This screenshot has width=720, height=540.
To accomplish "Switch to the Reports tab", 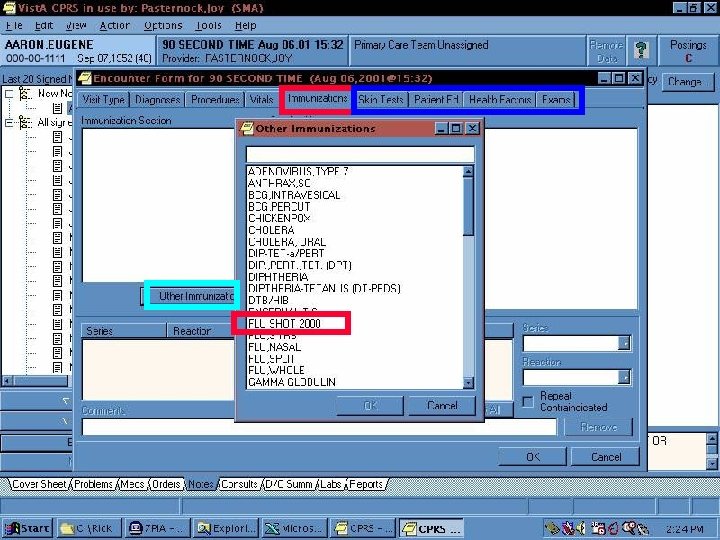I will point(366,484).
